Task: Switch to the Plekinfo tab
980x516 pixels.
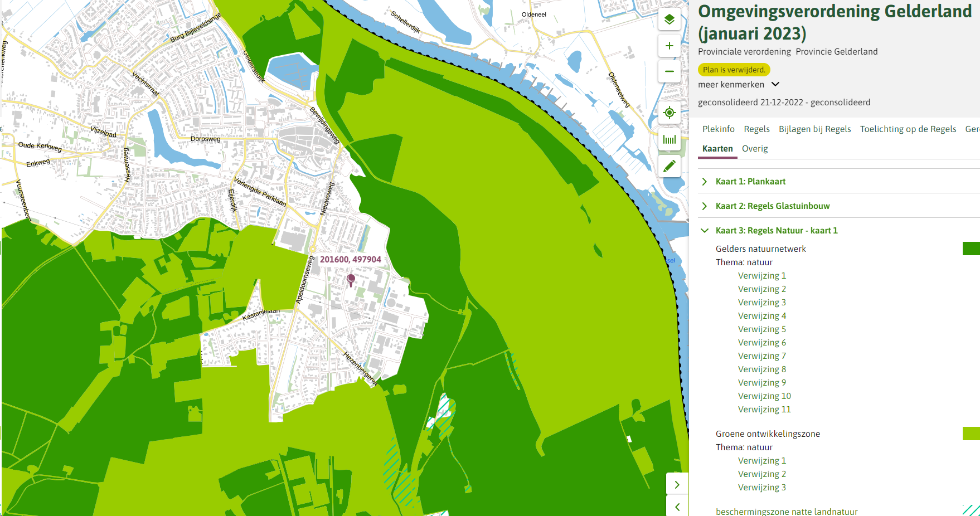Action: 718,129
